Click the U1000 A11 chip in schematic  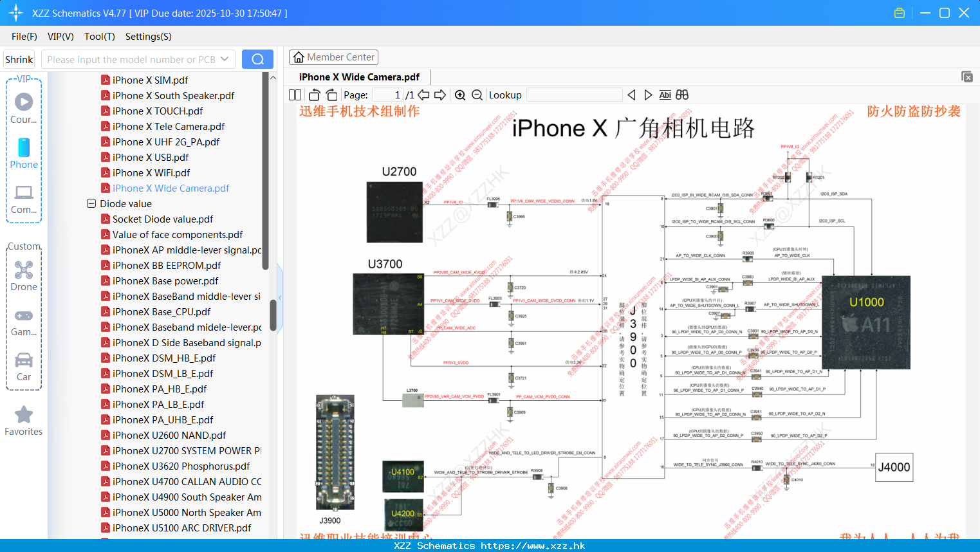[x=867, y=322]
